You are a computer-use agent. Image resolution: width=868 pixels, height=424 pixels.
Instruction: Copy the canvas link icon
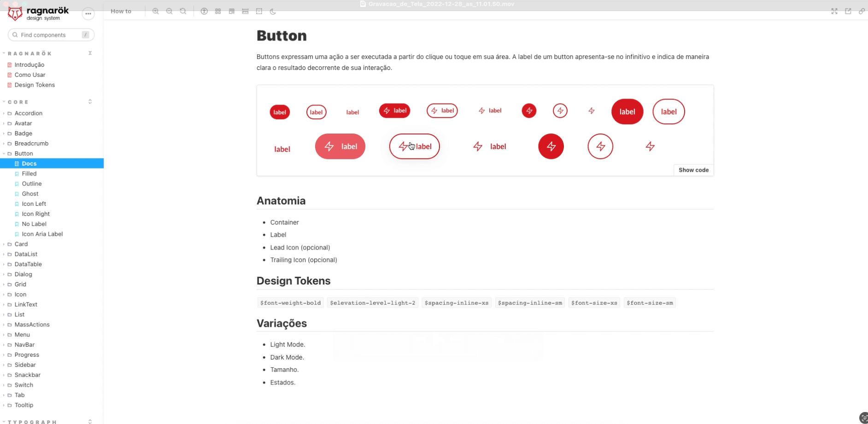[862, 12]
